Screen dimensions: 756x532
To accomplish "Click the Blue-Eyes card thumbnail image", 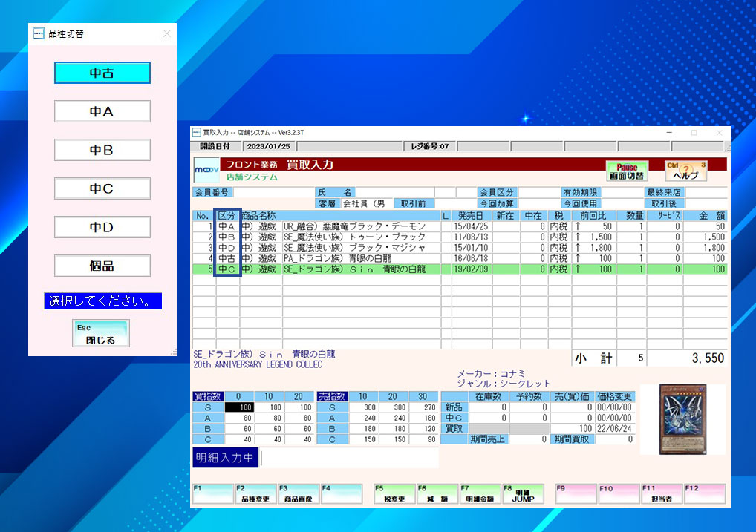I will tap(682, 419).
